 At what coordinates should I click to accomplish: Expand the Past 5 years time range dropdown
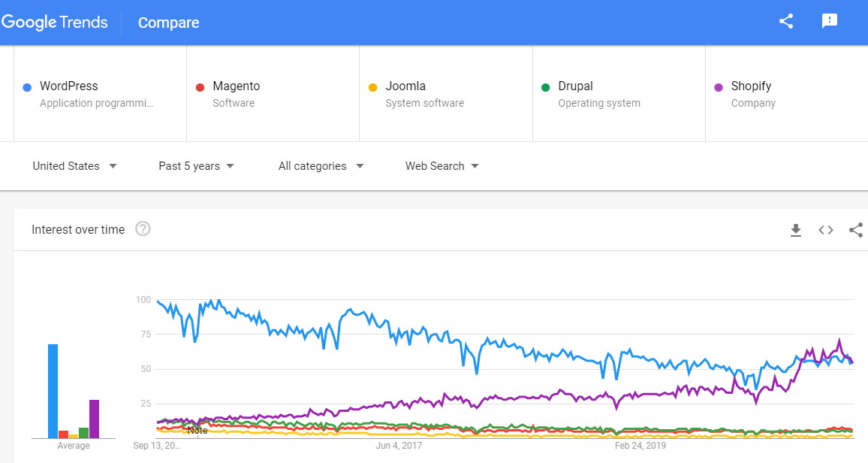coord(196,166)
